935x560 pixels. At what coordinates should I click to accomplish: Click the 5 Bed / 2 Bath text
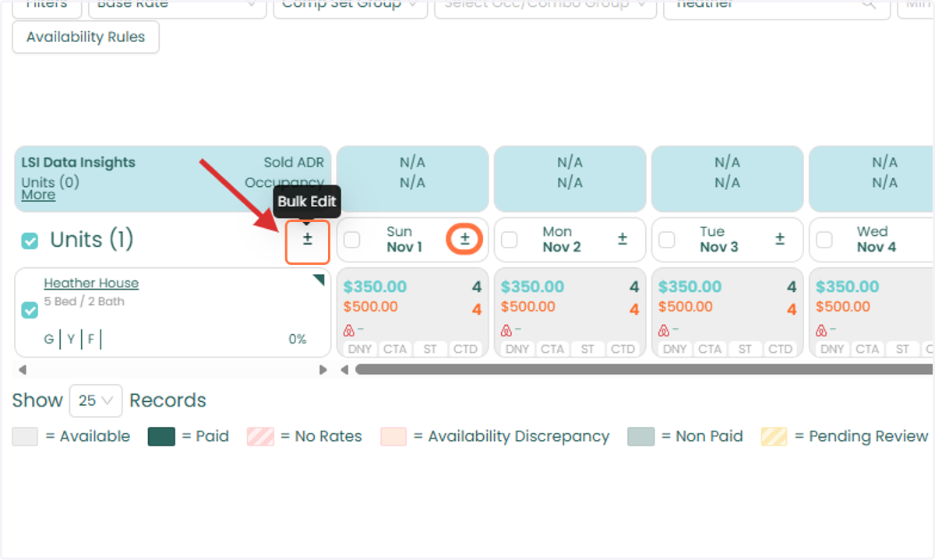point(84,301)
